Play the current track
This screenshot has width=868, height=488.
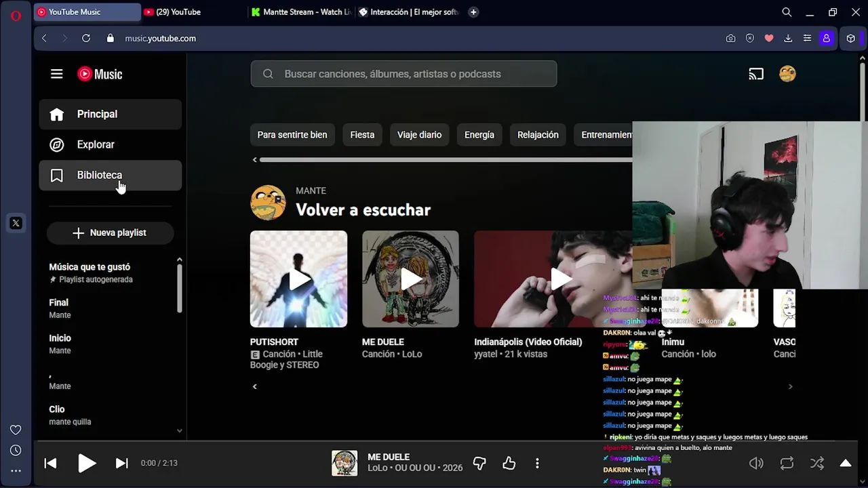click(x=87, y=464)
